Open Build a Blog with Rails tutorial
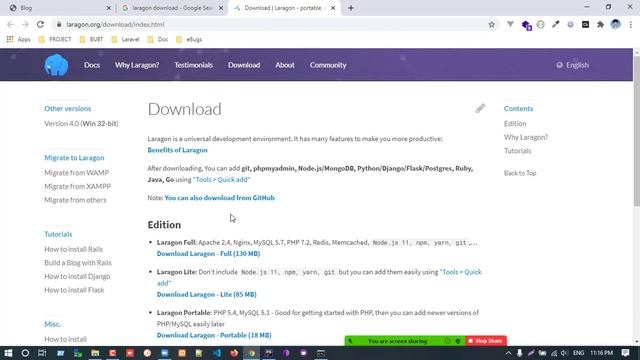Viewport: 640px width, 360px height. coord(78,262)
